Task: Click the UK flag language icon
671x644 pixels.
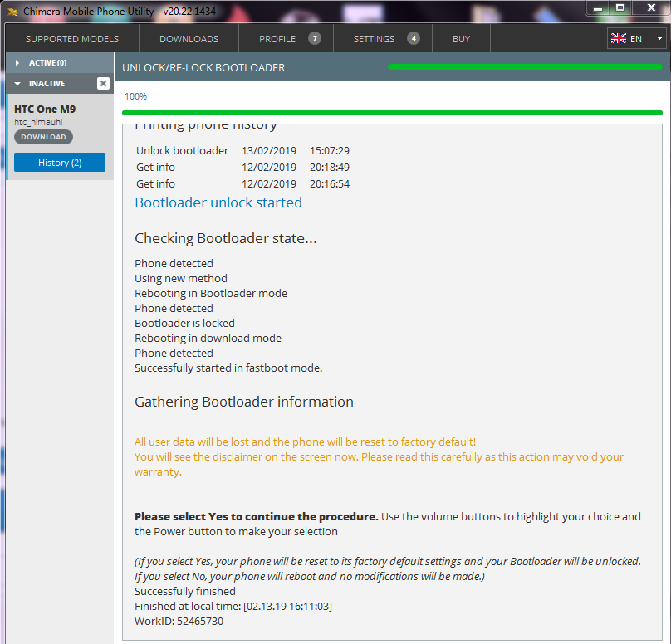Action: 619,38
